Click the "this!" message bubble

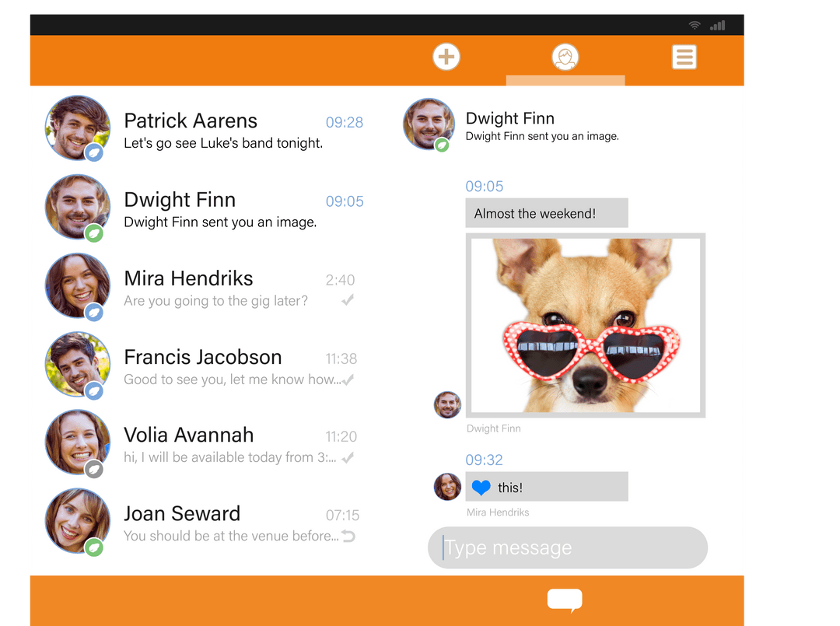coord(547,486)
